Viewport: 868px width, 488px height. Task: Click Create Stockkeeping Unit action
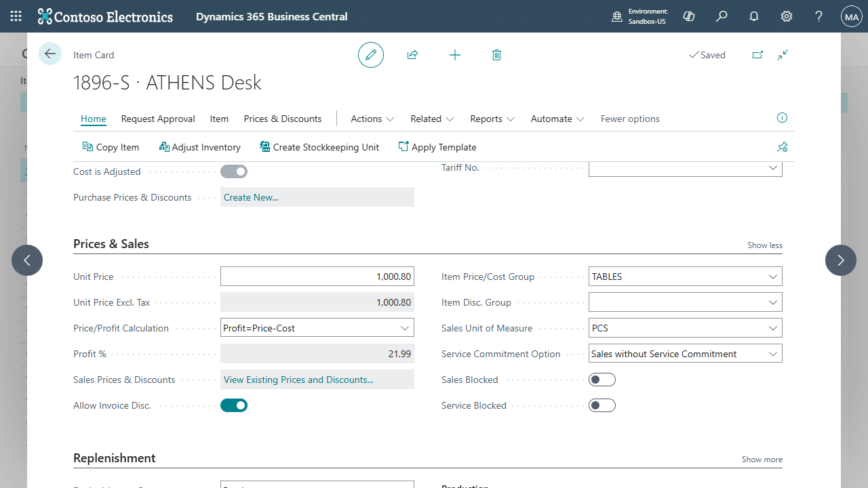(319, 147)
